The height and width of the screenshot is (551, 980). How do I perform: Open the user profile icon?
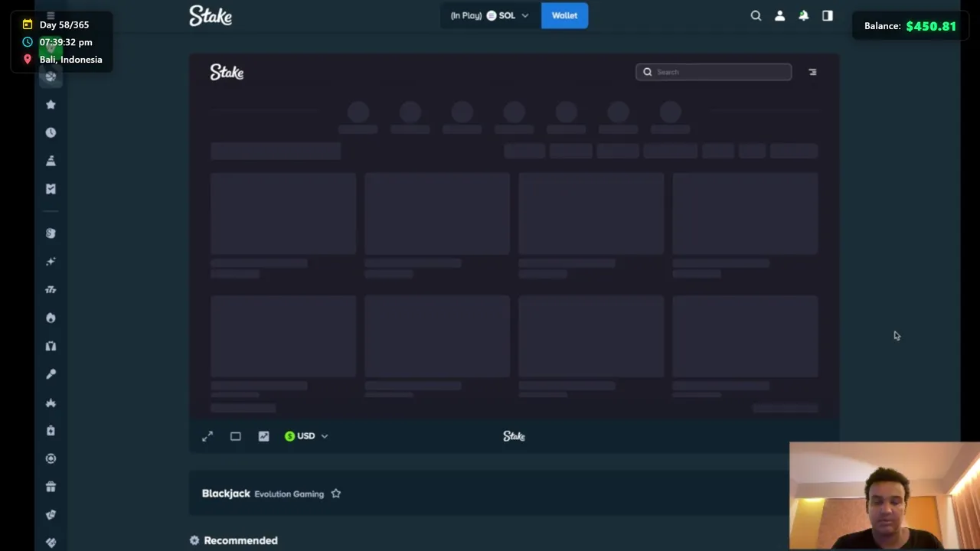[779, 15]
